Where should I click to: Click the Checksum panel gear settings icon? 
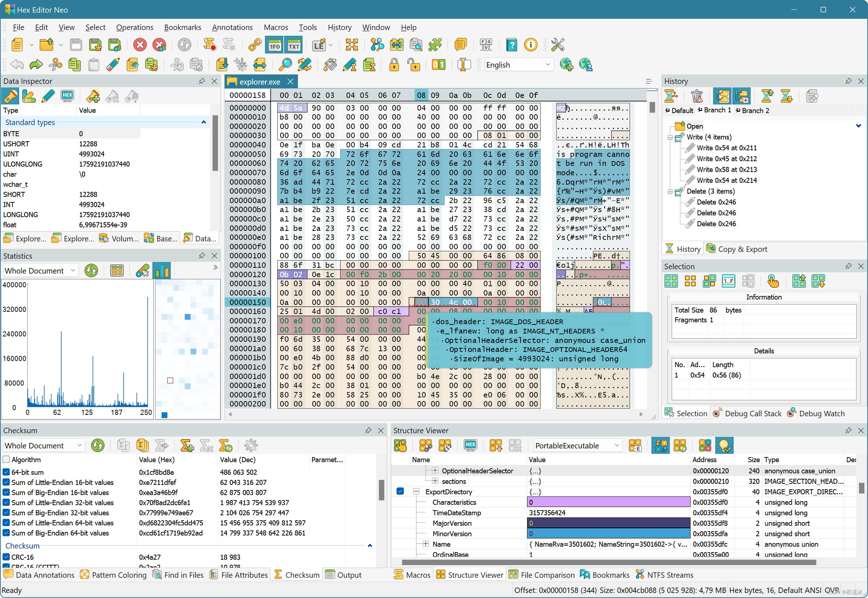point(251,446)
